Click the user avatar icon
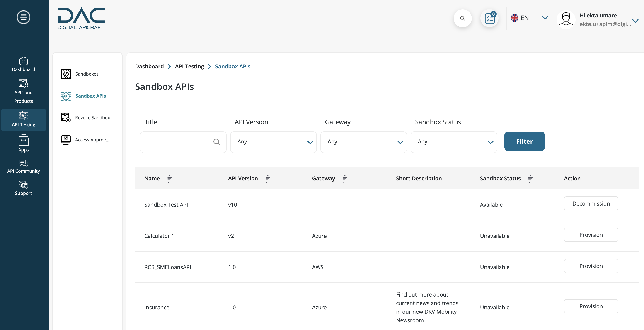Viewport: 644px width, 330px height. 566,19
